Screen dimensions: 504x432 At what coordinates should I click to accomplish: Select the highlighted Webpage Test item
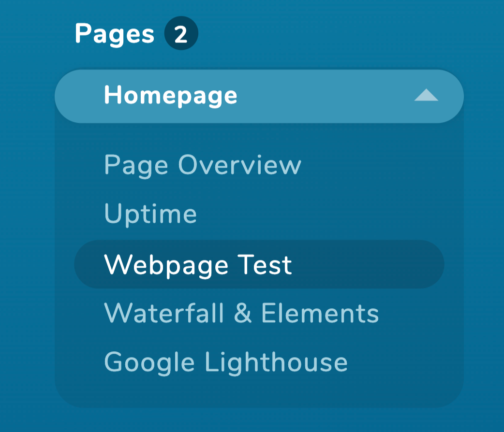click(x=259, y=264)
